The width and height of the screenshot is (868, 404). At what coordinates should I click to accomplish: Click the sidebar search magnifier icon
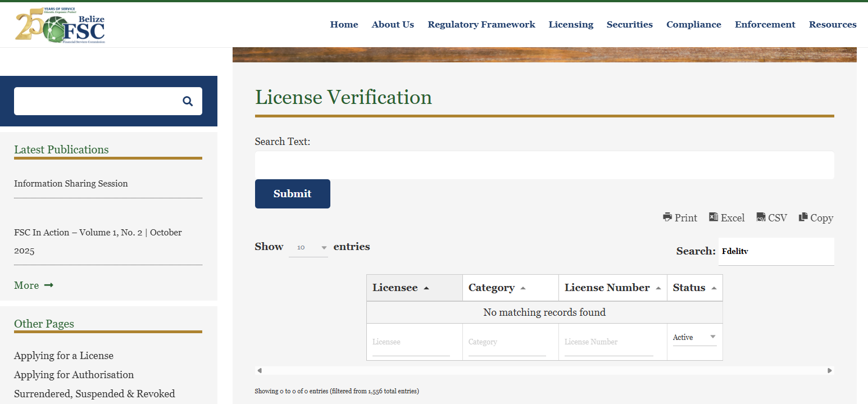[188, 101]
